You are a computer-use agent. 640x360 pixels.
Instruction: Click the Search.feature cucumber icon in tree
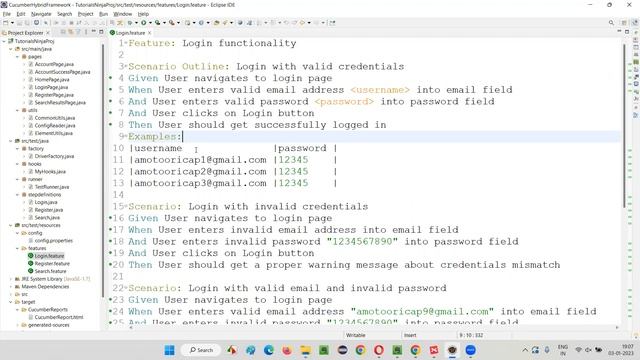31,271
